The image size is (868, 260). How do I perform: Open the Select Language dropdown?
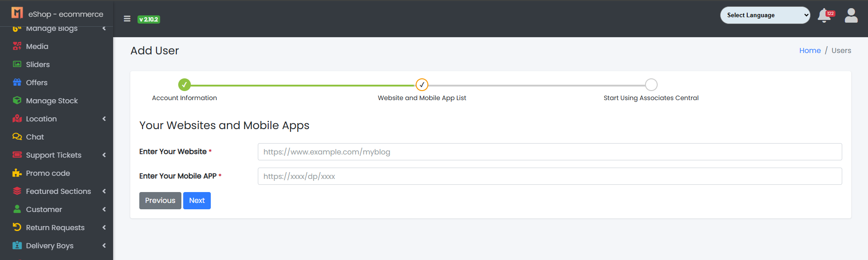point(765,15)
